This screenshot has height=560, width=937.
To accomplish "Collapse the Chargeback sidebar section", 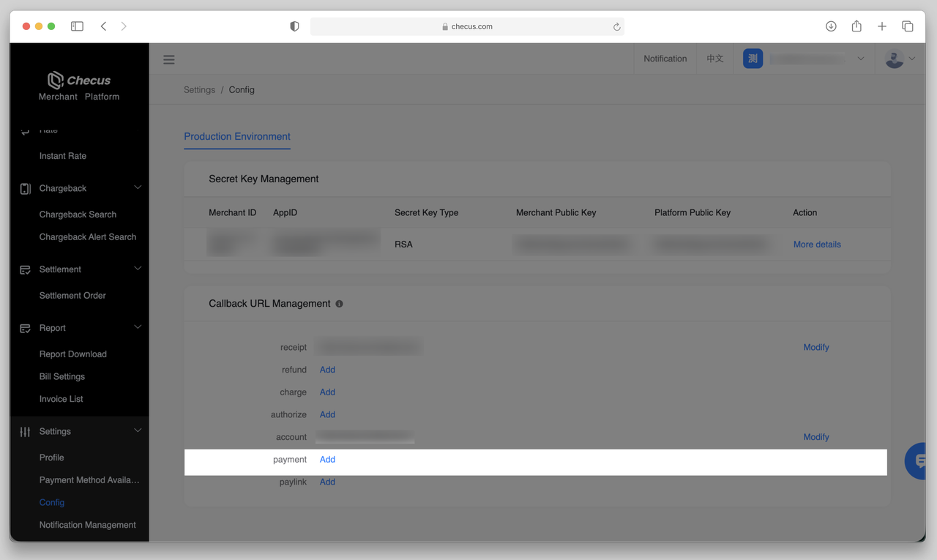I will coord(138,188).
